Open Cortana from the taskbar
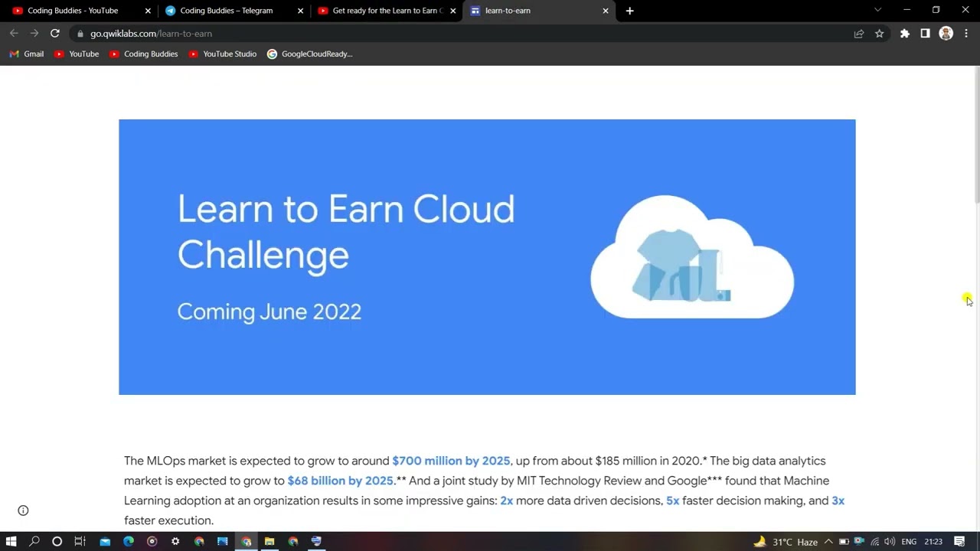980x551 pixels. [57, 541]
